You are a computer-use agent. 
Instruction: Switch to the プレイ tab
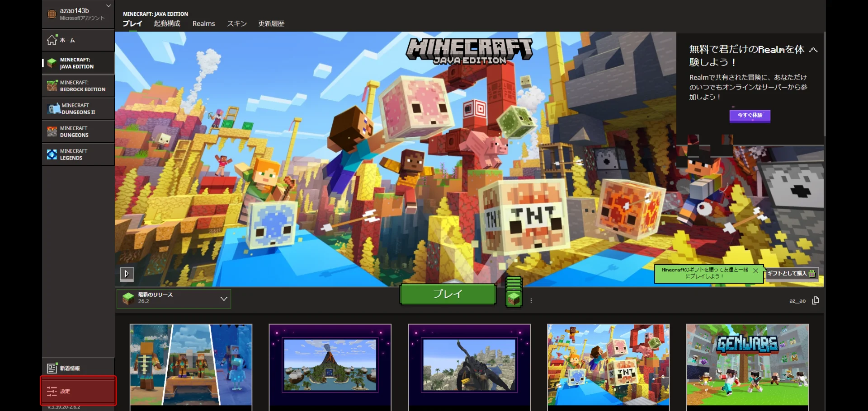[x=132, y=23]
